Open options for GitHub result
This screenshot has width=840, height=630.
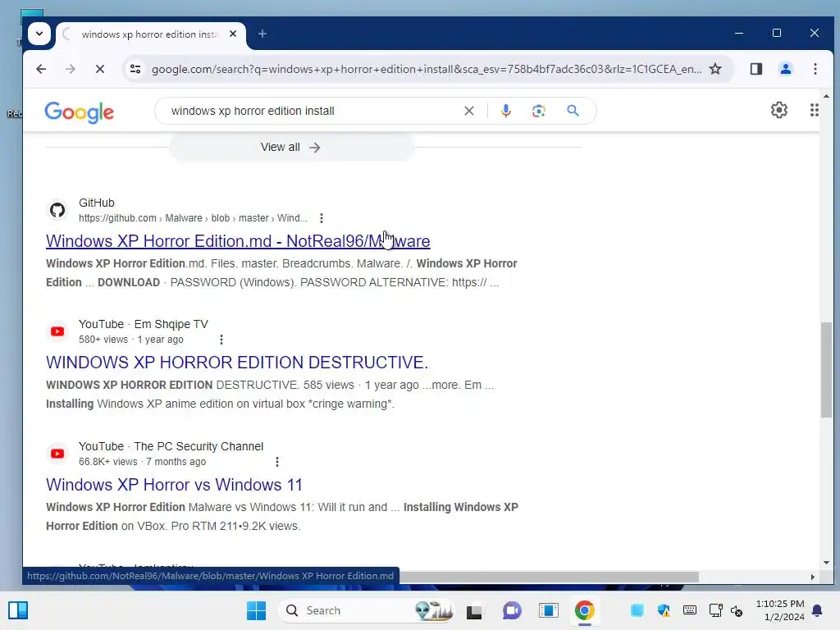click(x=322, y=218)
